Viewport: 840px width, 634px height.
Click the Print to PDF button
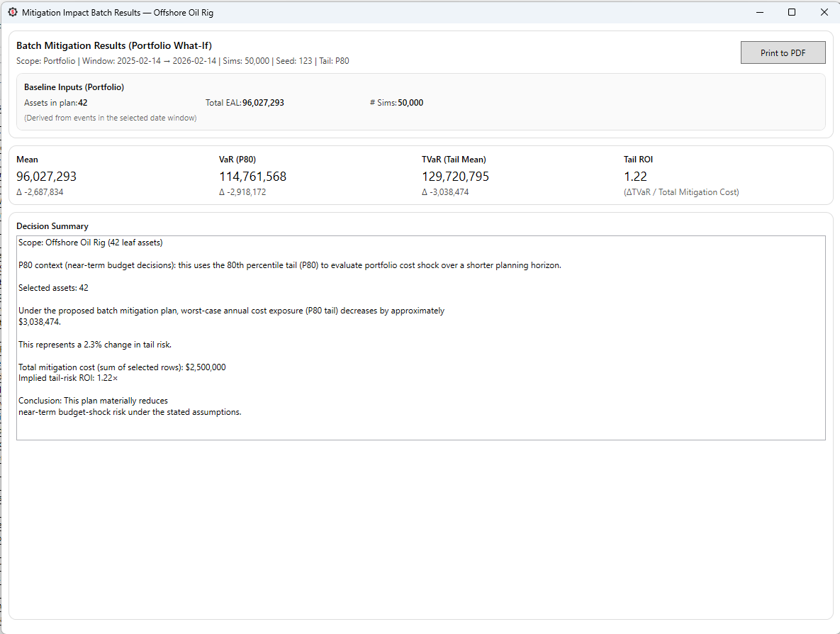pyautogui.click(x=783, y=52)
